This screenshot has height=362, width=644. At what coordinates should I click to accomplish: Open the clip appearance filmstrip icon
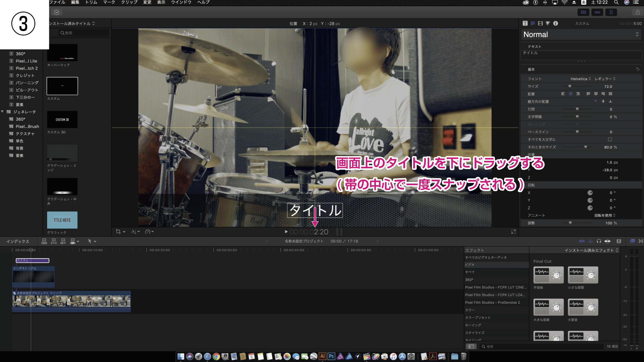(x=619, y=241)
